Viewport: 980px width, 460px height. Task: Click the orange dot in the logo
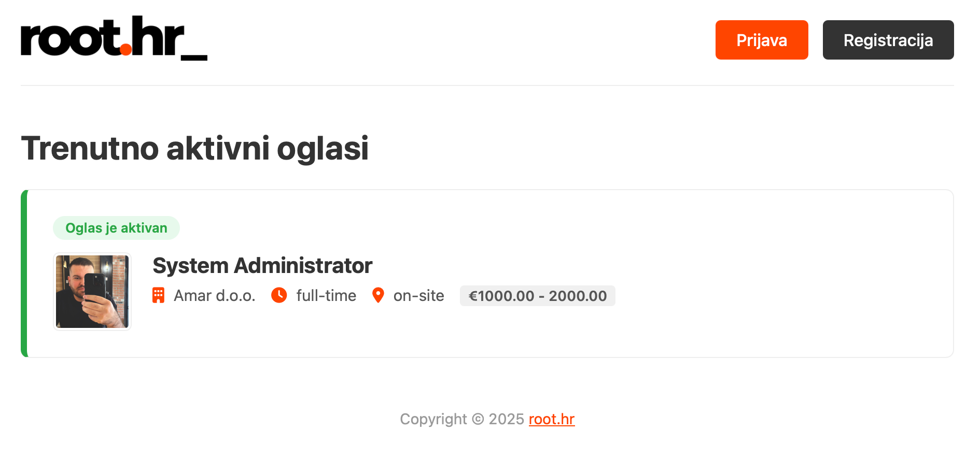click(x=125, y=49)
